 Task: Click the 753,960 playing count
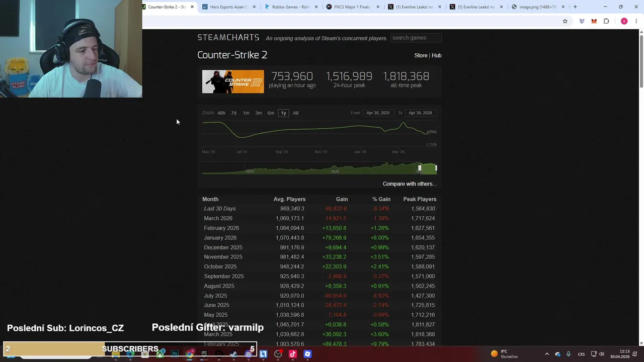pos(292,76)
